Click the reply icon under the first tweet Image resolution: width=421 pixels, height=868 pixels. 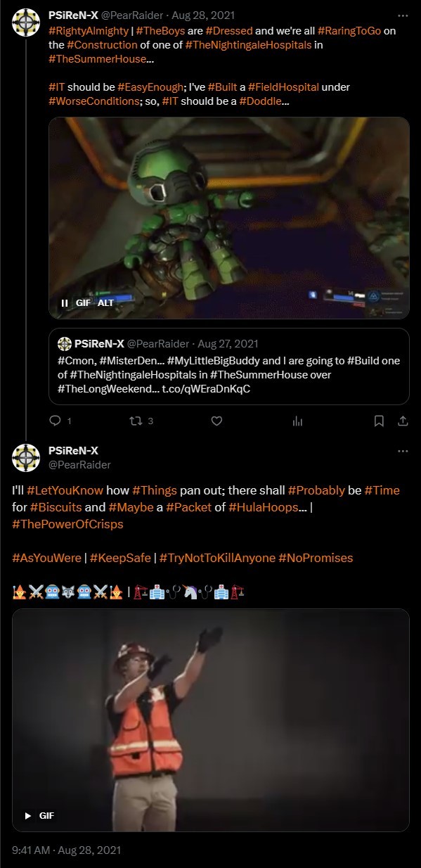coord(56,421)
